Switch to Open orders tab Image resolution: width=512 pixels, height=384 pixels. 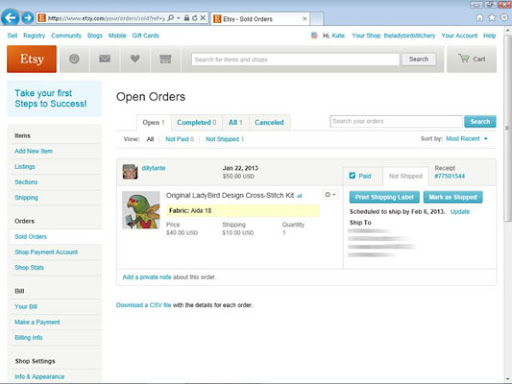pos(154,122)
